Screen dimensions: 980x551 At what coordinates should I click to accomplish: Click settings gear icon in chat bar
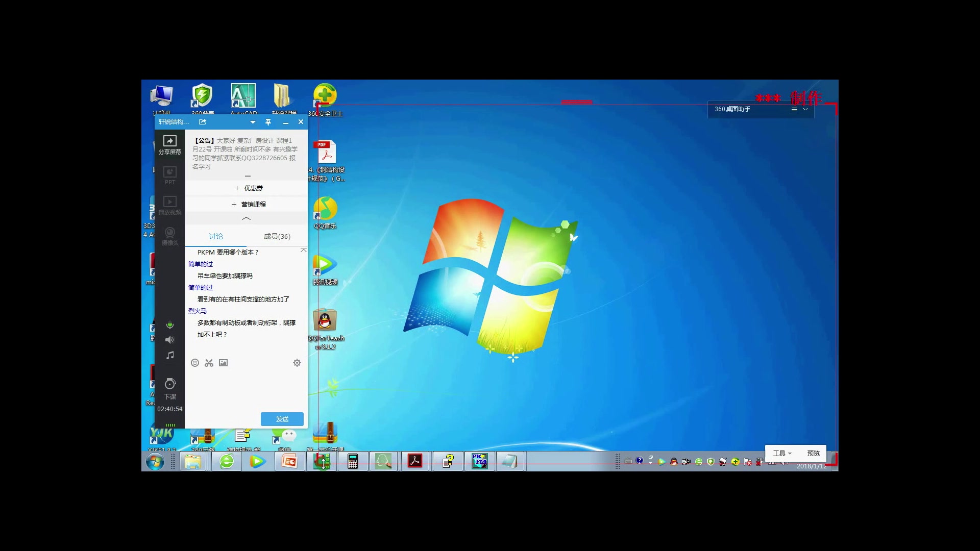point(297,363)
